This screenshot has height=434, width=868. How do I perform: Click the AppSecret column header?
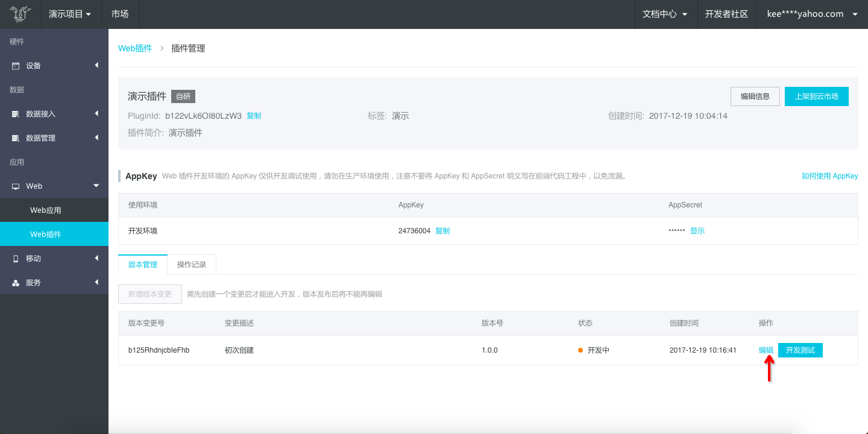pos(685,205)
